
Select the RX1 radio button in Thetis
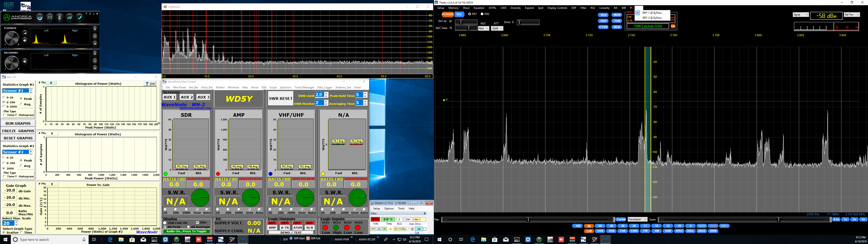[x=470, y=14]
